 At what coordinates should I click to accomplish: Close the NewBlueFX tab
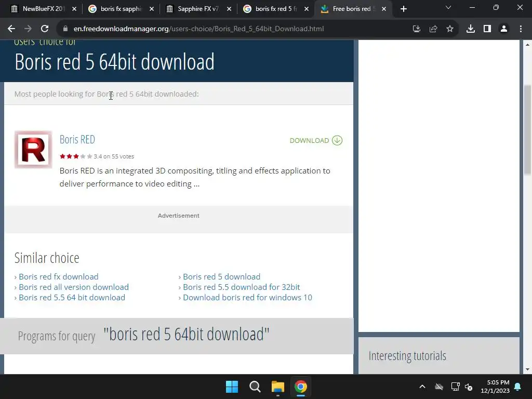pos(74,9)
